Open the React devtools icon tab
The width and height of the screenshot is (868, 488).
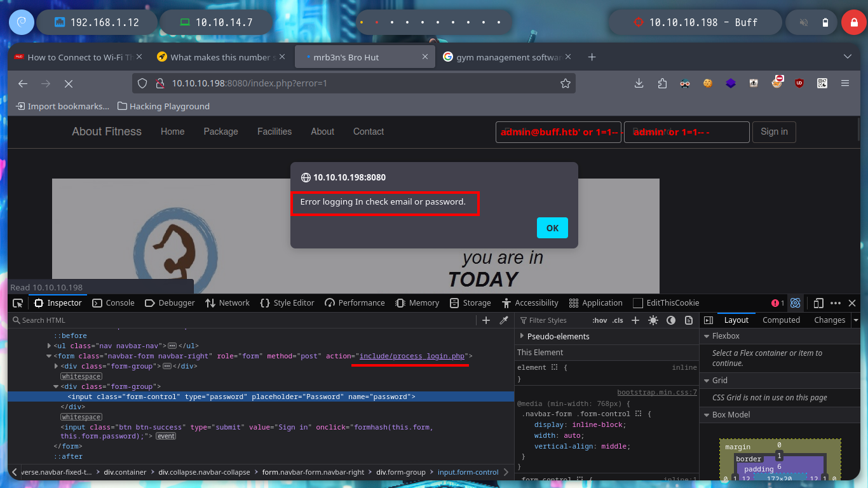tap(796, 303)
